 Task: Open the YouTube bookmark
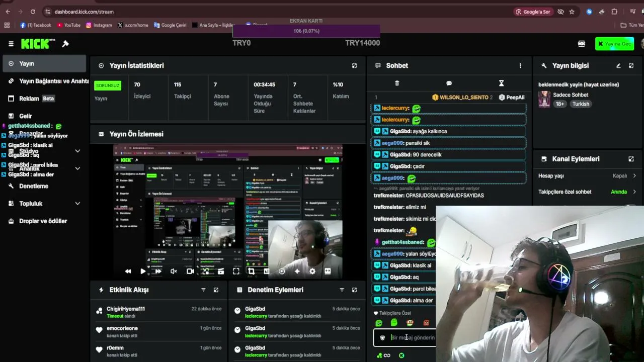pyautogui.click(x=68, y=25)
